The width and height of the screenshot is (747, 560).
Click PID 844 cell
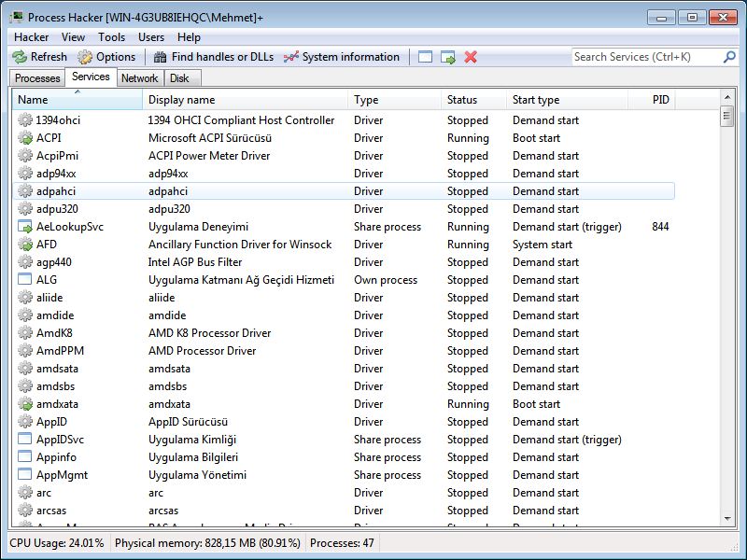pyautogui.click(x=660, y=227)
